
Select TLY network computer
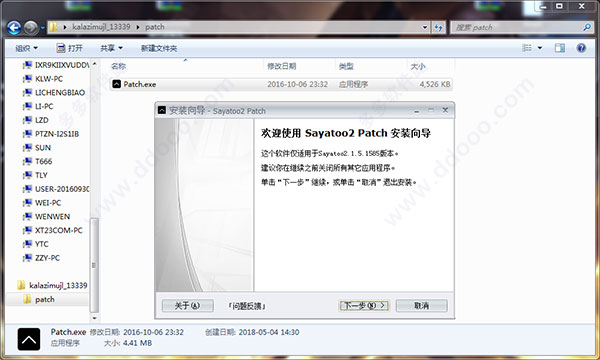click(35, 175)
